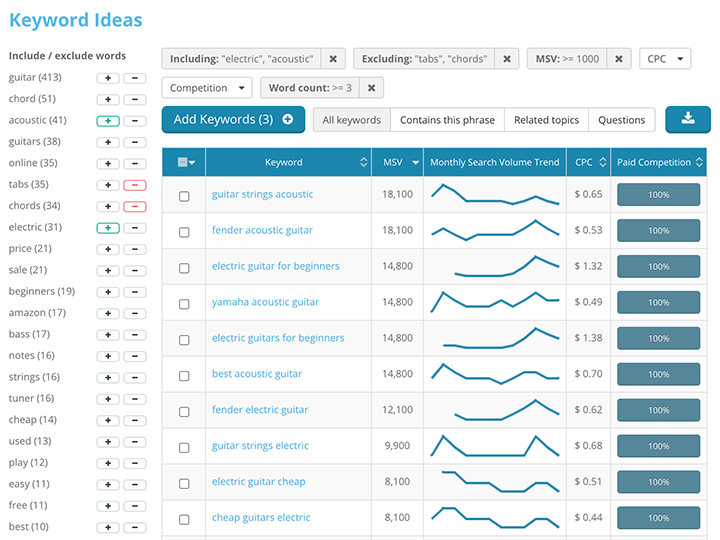The width and height of the screenshot is (720, 540).
Task: Click red minus icon beside 'tabs'
Action: click(135, 185)
